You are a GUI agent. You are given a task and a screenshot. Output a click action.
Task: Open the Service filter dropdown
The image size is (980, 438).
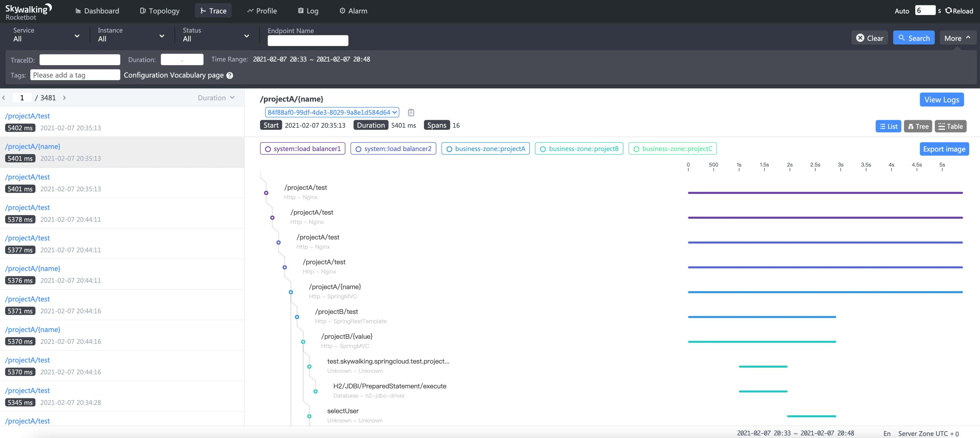click(x=46, y=35)
